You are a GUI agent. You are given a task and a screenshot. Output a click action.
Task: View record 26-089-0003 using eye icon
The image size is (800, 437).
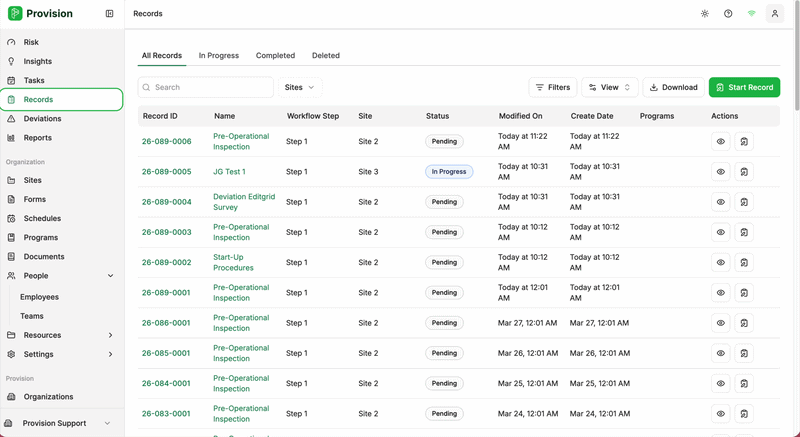720,232
